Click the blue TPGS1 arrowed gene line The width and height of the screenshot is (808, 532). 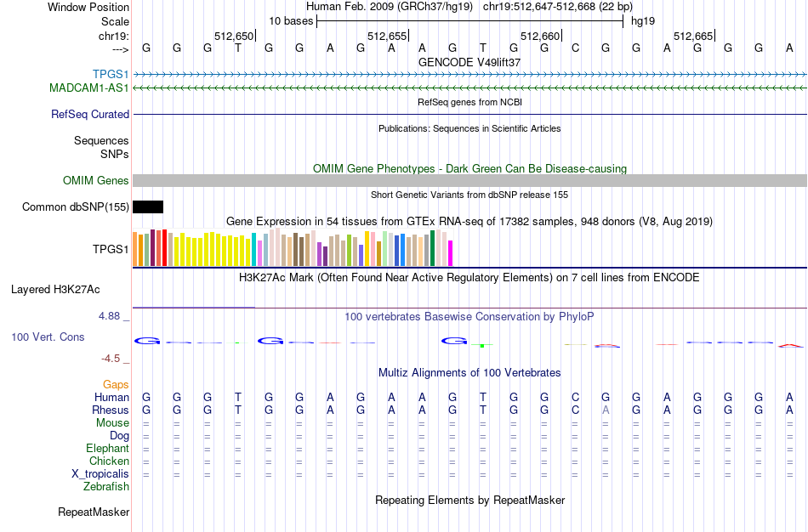point(469,75)
